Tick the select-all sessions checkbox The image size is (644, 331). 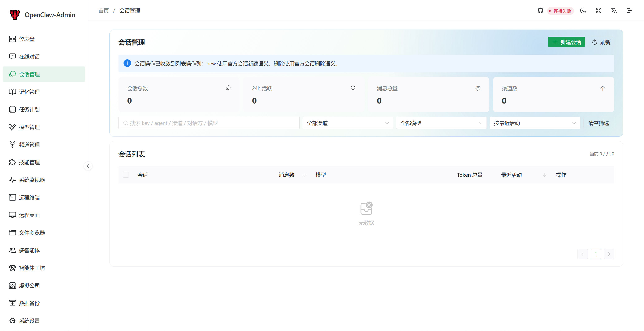click(x=126, y=174)
